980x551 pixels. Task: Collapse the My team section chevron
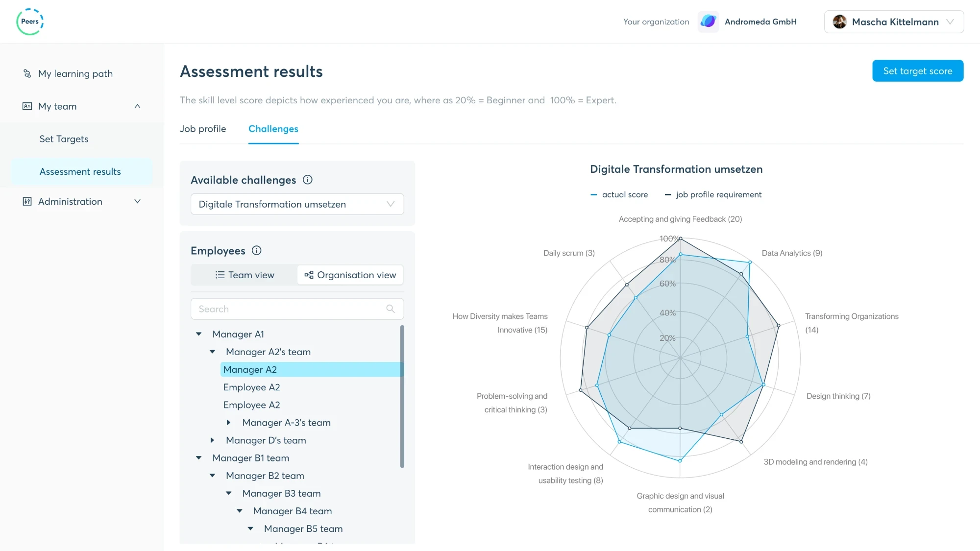click(x=138, y=106)
